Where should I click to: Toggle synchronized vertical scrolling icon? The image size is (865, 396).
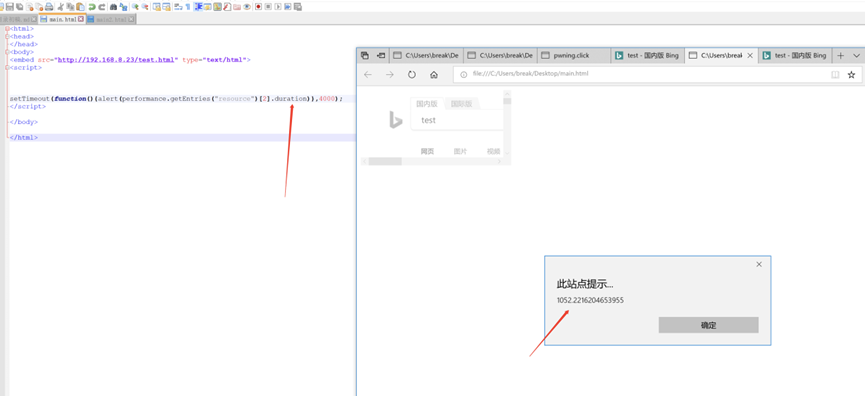click(157, 7)
